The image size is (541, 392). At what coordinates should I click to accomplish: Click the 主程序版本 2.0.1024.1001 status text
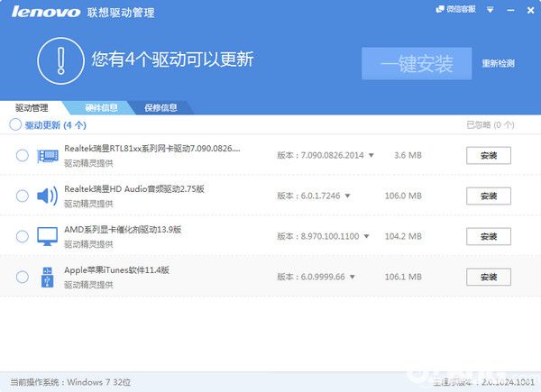click(483, 382)
